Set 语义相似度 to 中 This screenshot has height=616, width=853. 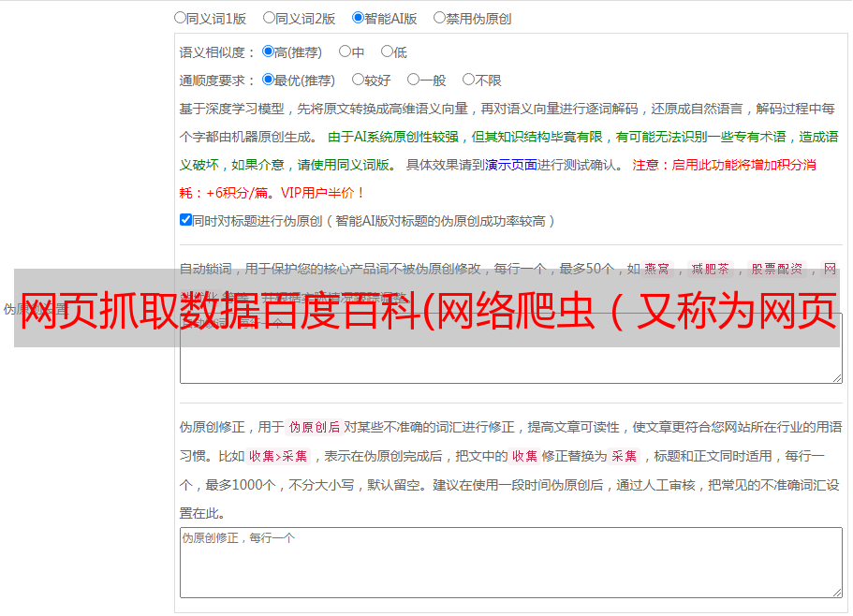[345, 51]
